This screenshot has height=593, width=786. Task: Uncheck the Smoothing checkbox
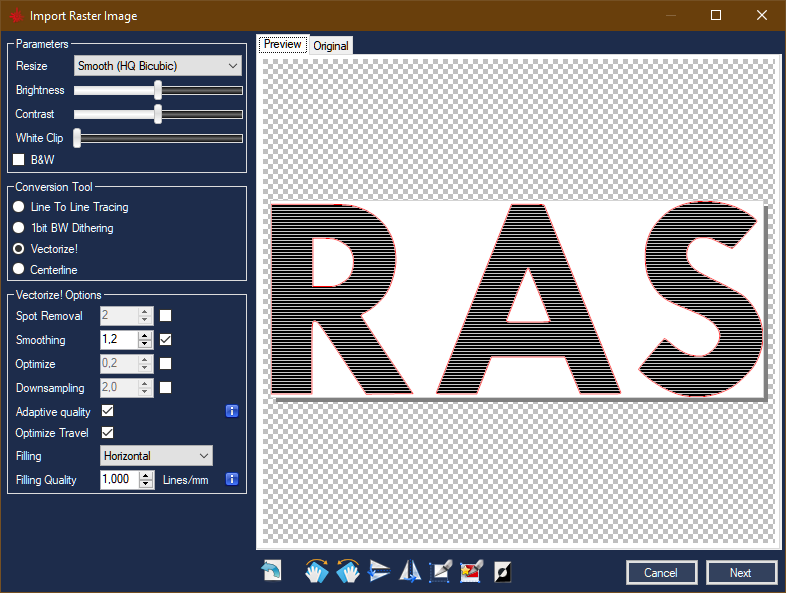click(166, 340)
